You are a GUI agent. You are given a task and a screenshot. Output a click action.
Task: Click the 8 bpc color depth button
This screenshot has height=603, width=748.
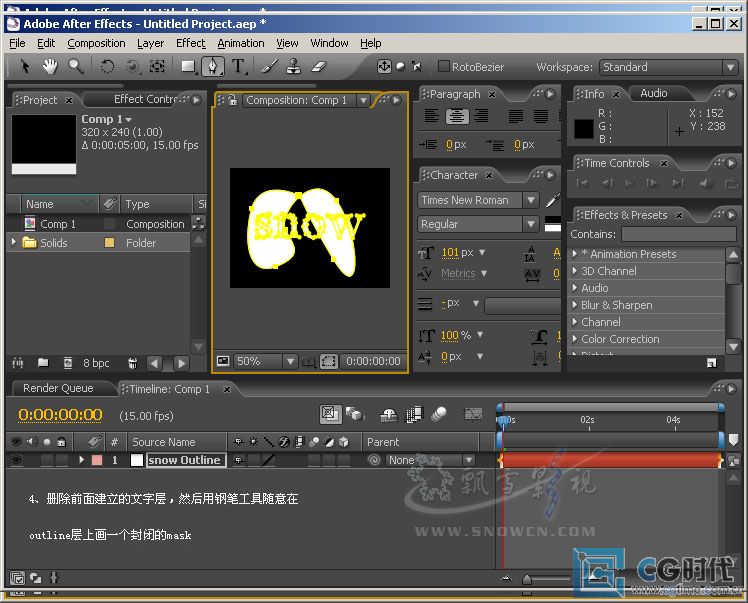click(96, 364)
